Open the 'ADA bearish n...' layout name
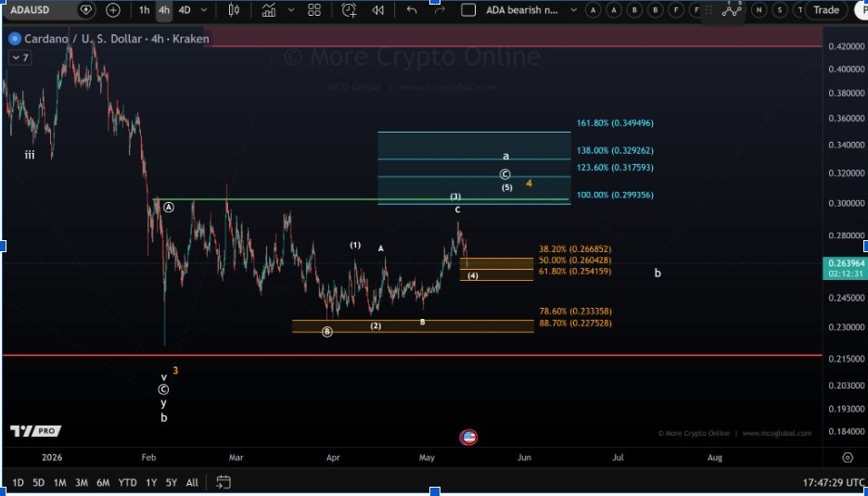868x496 pixels. point(522,10)
